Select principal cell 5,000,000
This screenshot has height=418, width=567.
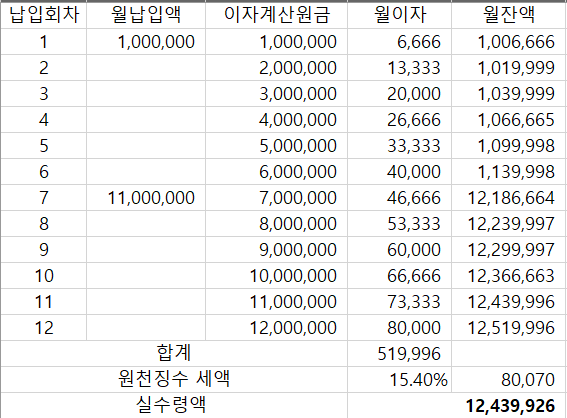[277, 146]
